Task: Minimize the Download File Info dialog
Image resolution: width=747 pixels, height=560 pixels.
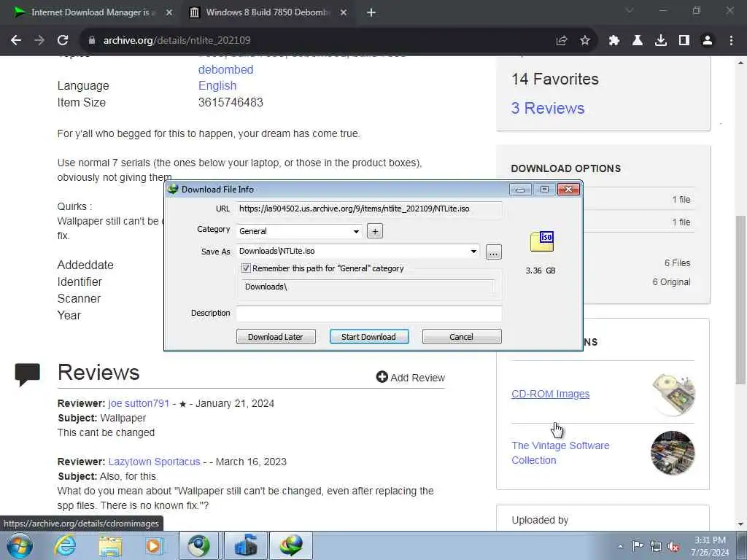Action: tap(520, 190)
